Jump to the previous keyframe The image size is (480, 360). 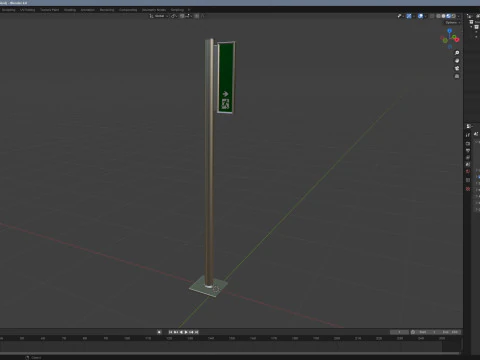tap(176, 332)
